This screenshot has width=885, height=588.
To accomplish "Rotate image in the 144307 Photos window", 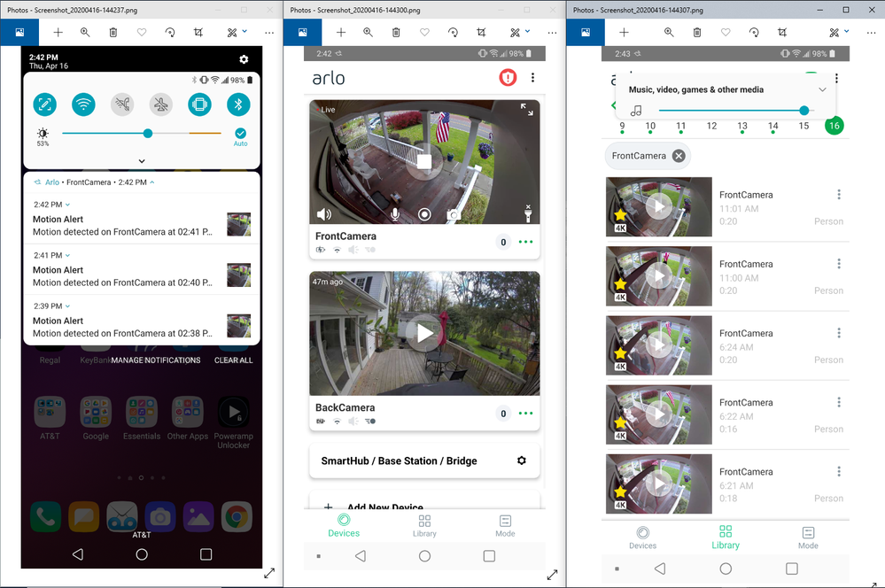I will (754, 33).
